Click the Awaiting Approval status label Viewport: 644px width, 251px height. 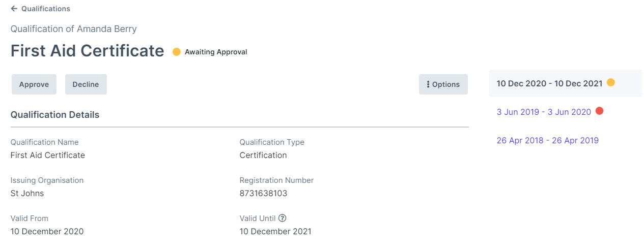pyautogui.click(x=216, y=52)
